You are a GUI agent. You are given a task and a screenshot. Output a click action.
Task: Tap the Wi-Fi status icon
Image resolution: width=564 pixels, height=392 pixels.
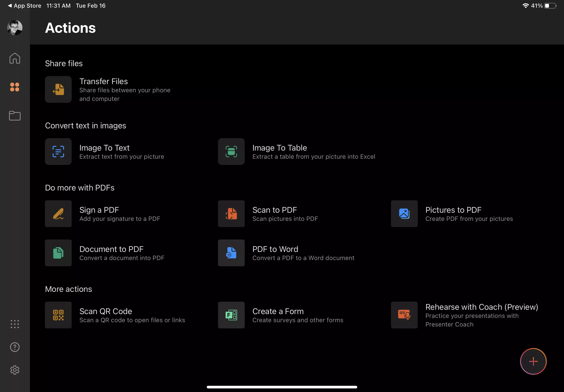[x=526, y=6]
